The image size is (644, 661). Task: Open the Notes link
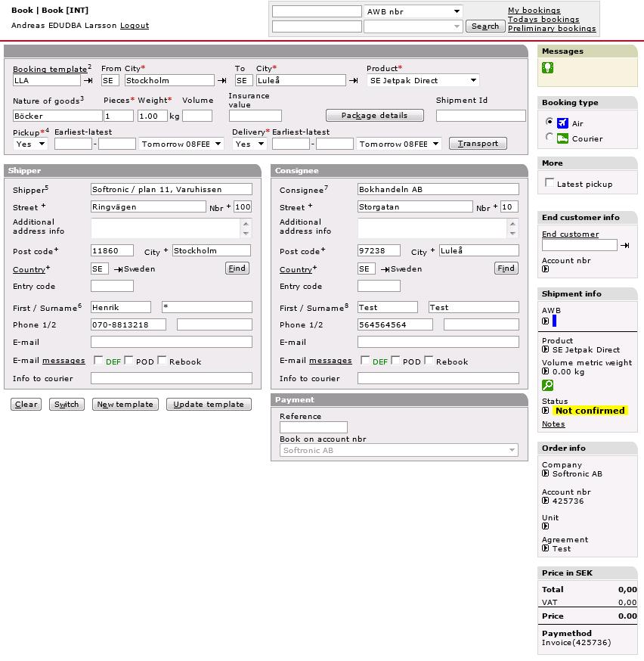(553, 424)
